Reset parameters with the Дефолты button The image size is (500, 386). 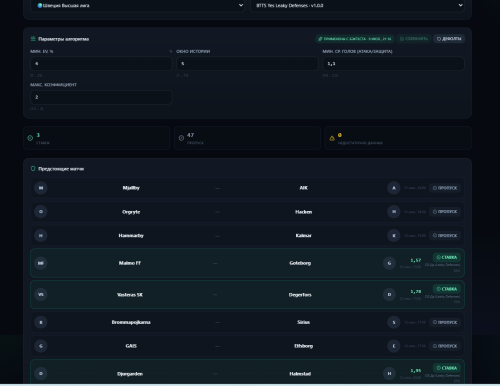tap(449, 39)
